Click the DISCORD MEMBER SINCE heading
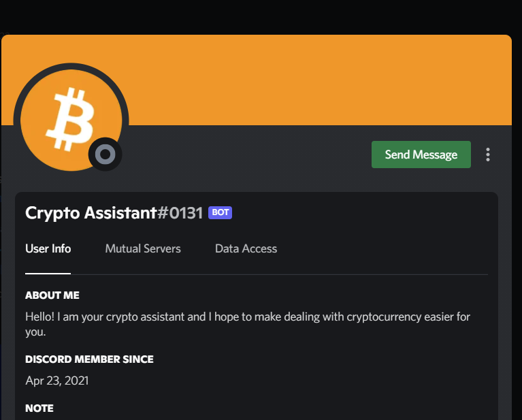The width and height of the screenshot is (522, 420). click(89, 359)
